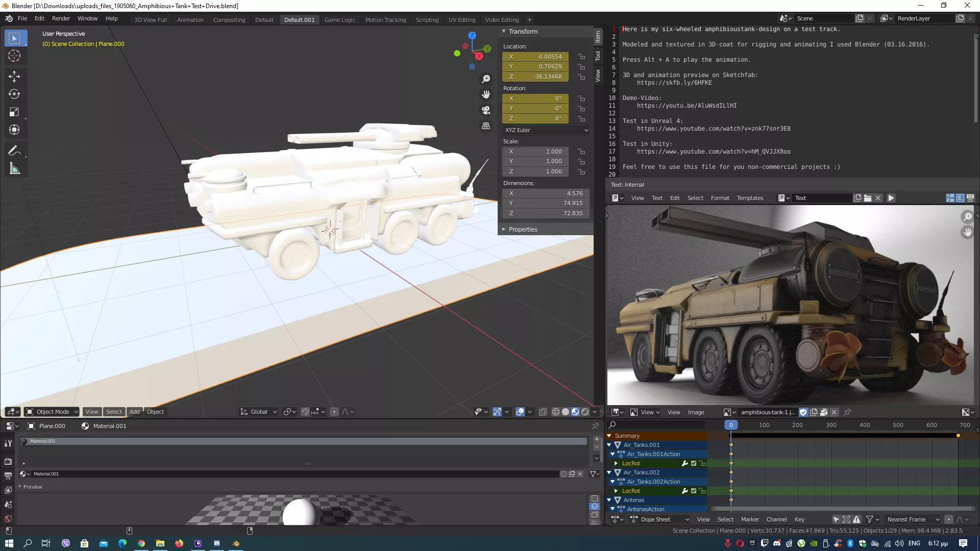This screenshot has height=551, width=980.
Task: Click the Object menu in 3D viewport header
Action: pyautogui.click(x=155, y=412)
